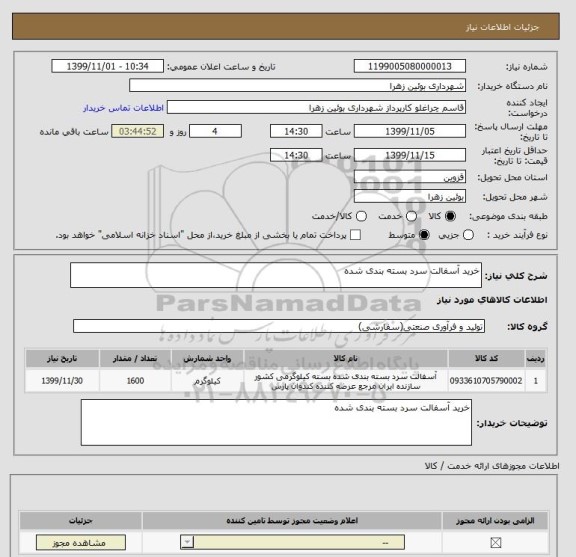The image size is (576, 557).
Task: Select the متوسط purchase type radio
Action: [x=424, y=235]
